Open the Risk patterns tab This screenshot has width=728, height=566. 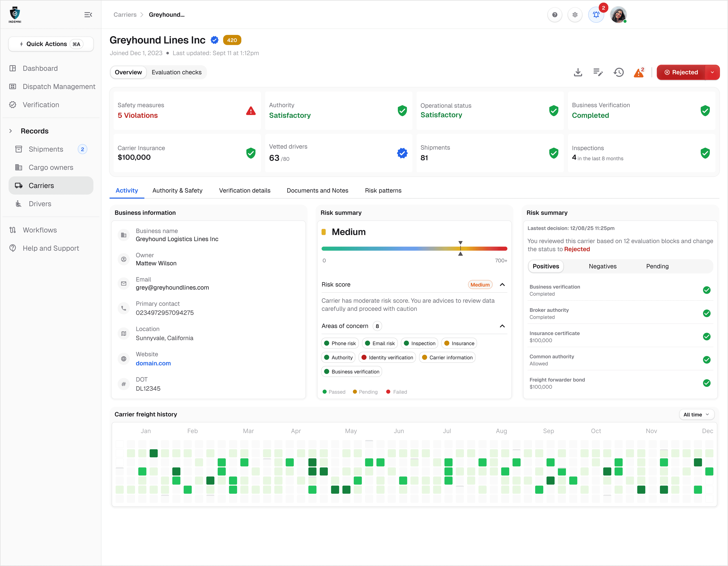[x=383, y=191]
